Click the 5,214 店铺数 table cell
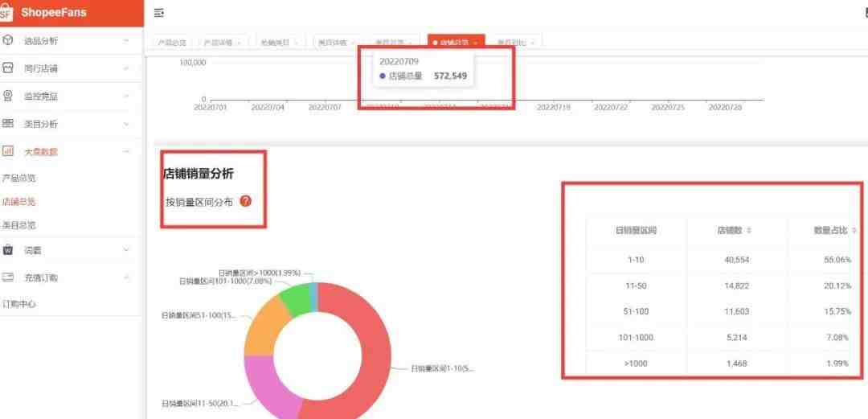 coord(735,338)
